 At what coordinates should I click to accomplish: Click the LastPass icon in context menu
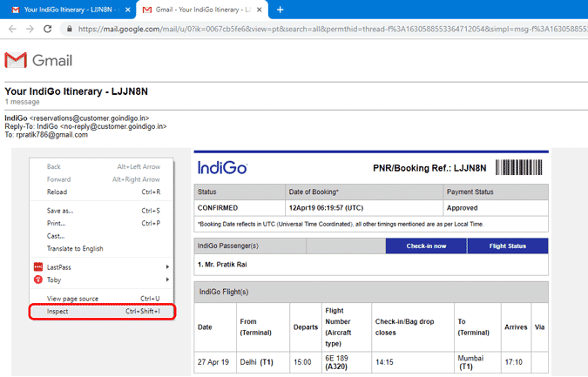[38, 266]
